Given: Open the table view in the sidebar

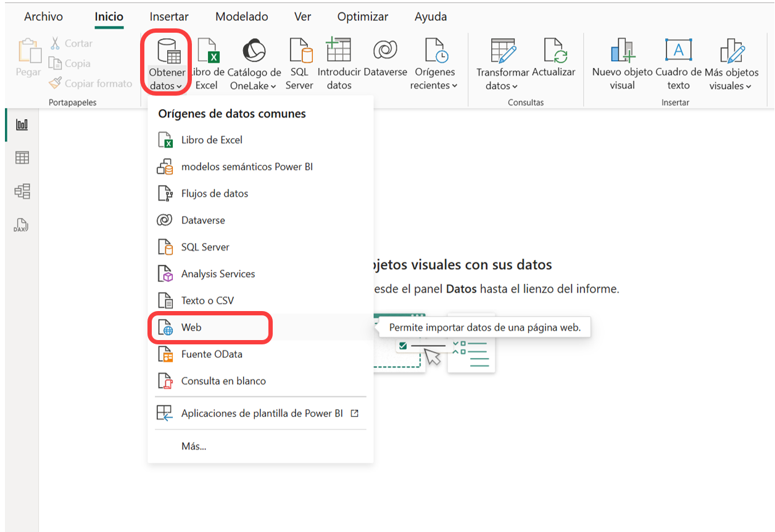Looking at the screenshot, I should point(22,158).
